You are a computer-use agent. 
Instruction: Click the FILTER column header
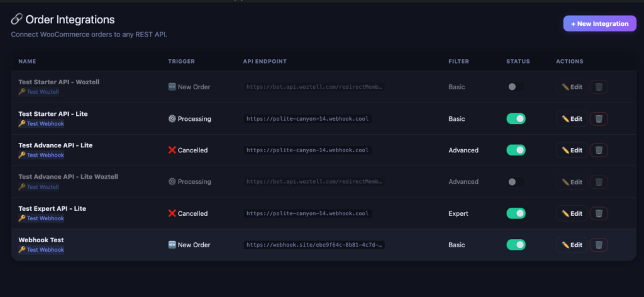[458, 62]
